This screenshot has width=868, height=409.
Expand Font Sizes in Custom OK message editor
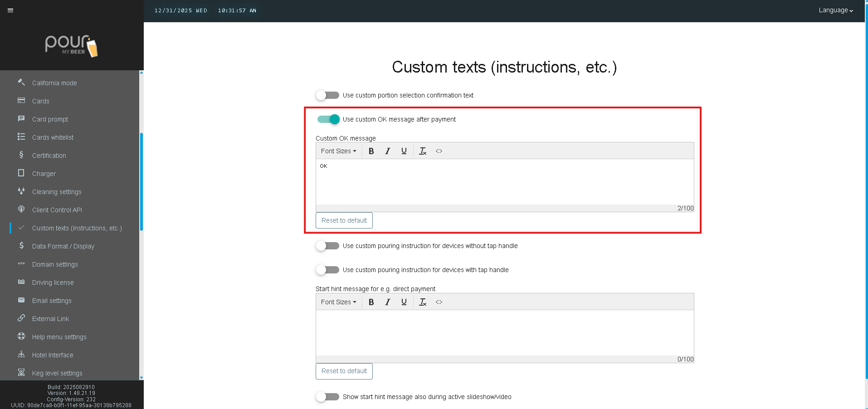click(x=338, y=151)
